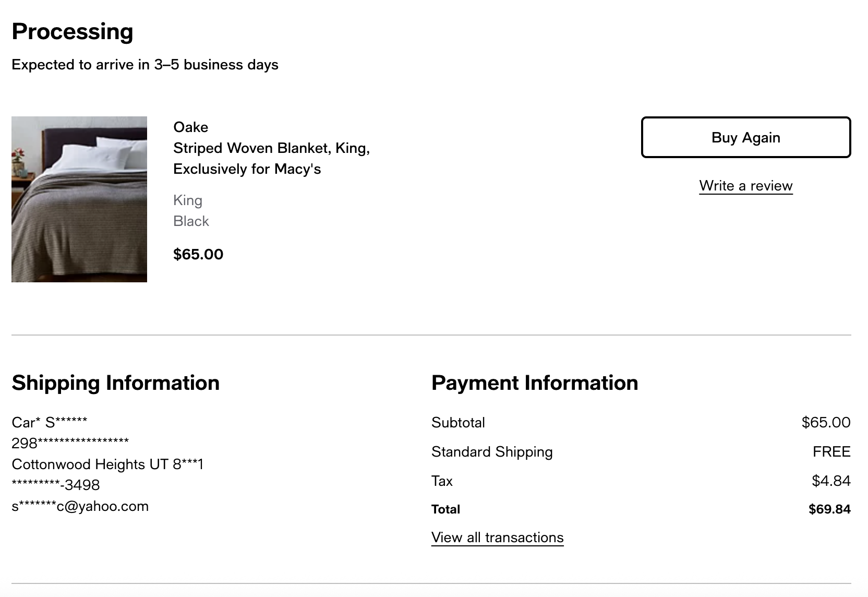Open the Write a review link
The image size is (868, 597).
point(745,186)
